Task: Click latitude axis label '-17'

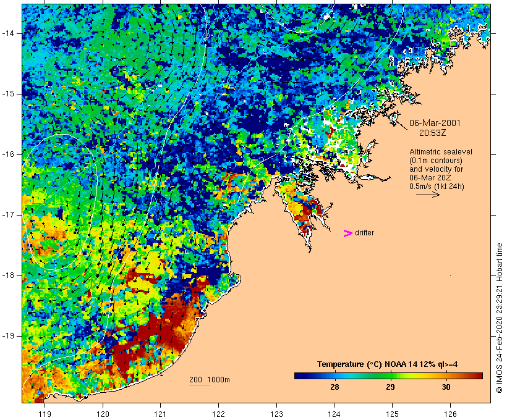Action: 8,215
